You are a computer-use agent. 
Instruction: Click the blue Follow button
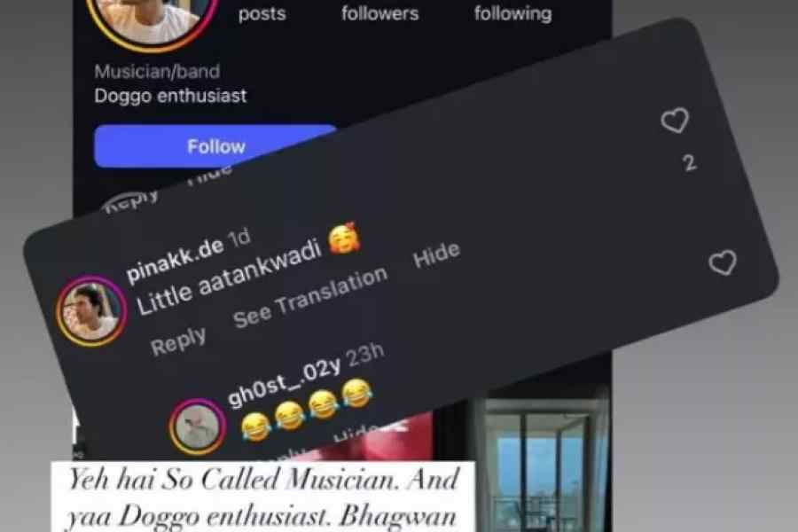(215, 146)
